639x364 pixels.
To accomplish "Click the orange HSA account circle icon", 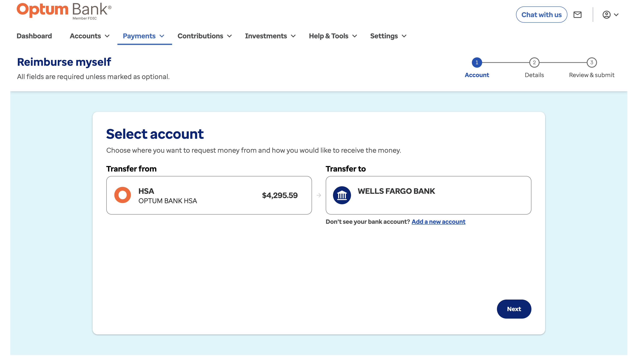I will 122,195.
